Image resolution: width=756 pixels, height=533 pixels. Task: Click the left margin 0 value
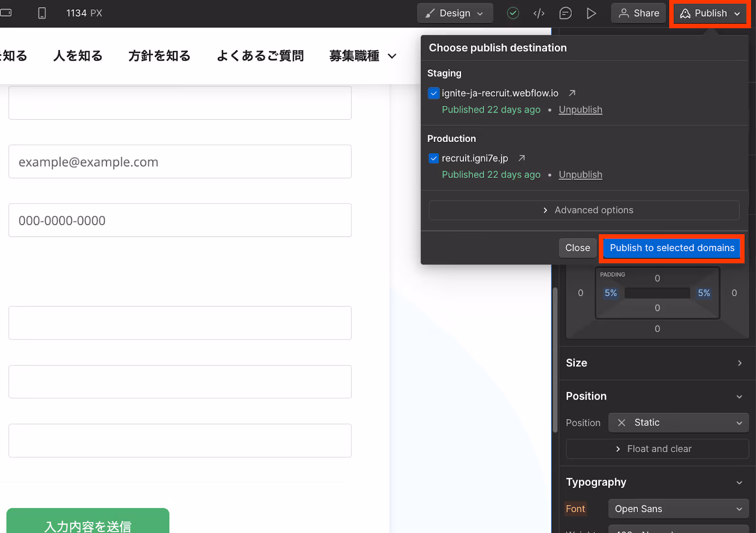click(581, 293)
